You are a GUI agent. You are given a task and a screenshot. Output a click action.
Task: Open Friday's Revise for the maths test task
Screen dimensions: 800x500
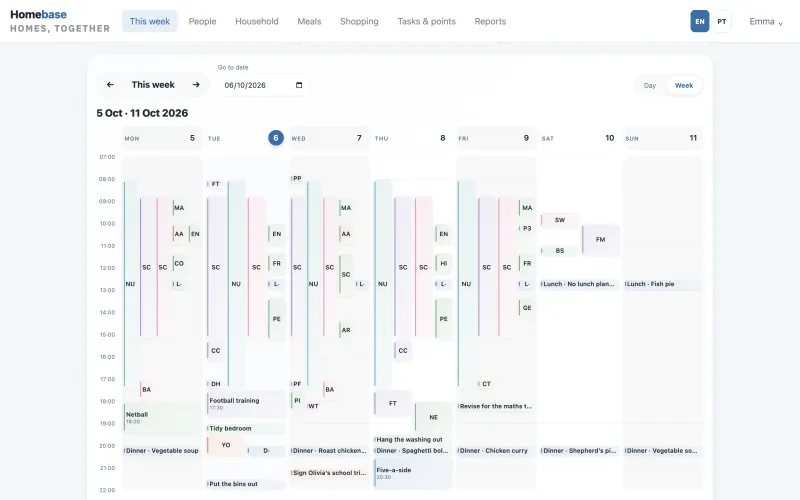pos(496,406)
